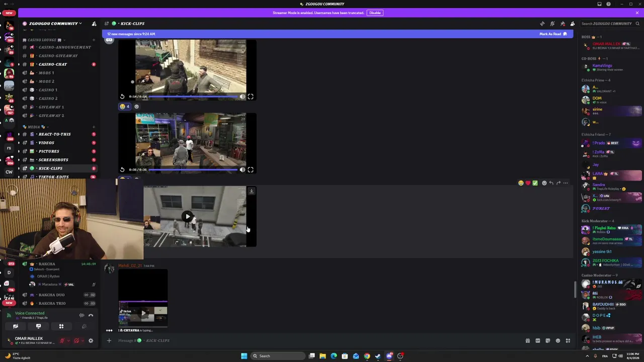Disconnect from the voice channel

click(x=91, y=315)
